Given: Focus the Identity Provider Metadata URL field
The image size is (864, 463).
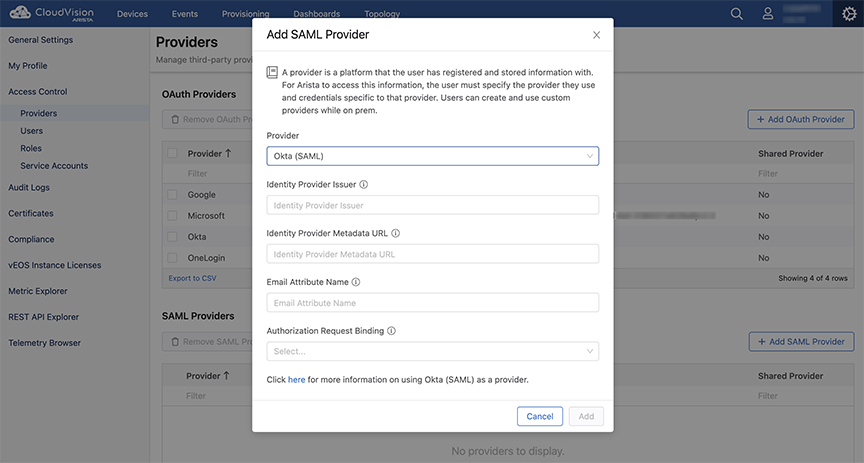Looking at the screenshot, I should point(433,254).
